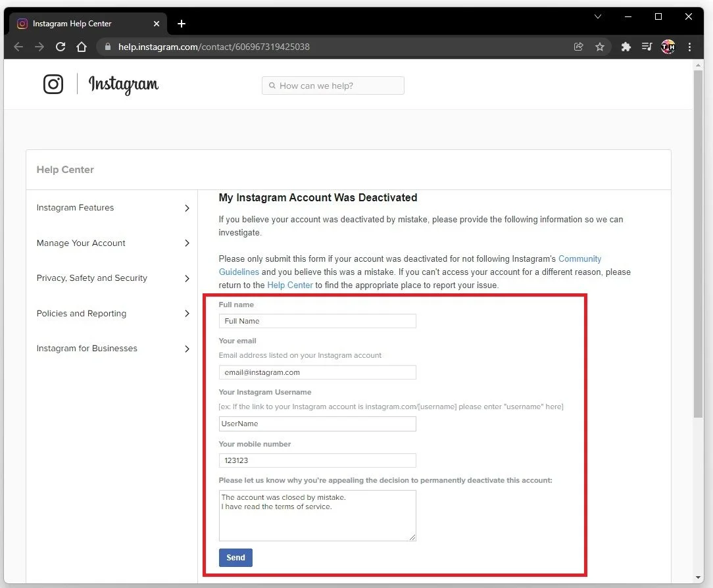Click the browser back arrow

coord(18,47)
